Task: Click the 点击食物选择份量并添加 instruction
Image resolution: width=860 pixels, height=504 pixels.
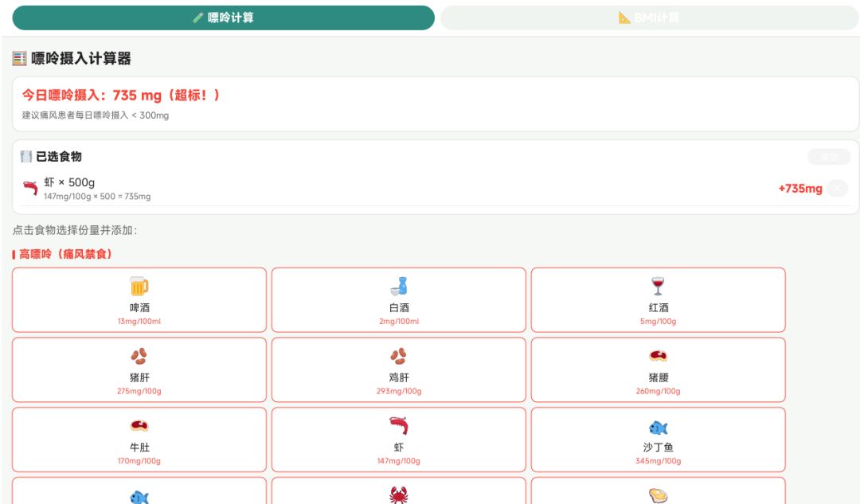Action: (x=75, y=230)
